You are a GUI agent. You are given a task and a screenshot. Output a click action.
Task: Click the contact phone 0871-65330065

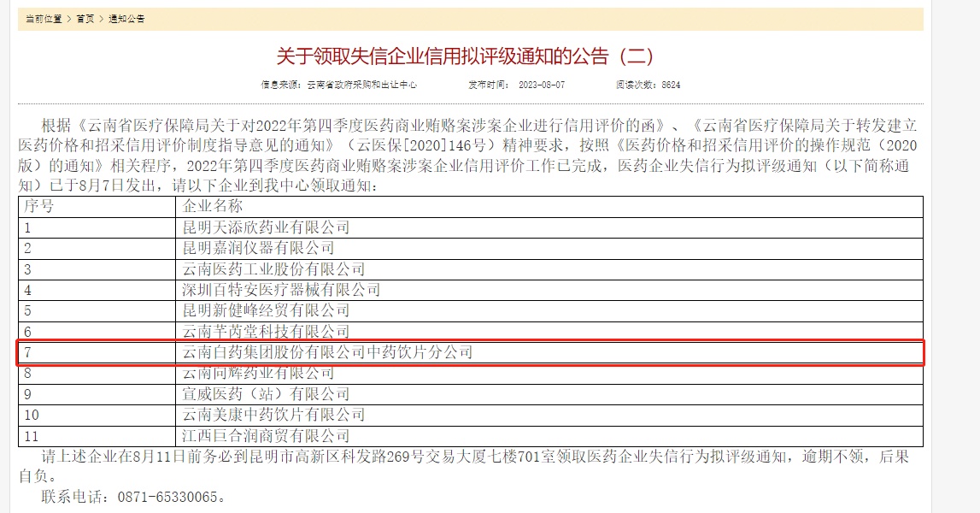(167, 498)
